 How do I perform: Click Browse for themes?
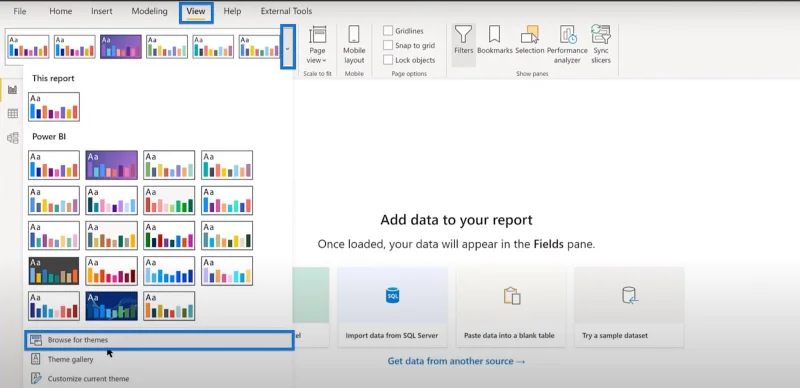tap(159, 340)
